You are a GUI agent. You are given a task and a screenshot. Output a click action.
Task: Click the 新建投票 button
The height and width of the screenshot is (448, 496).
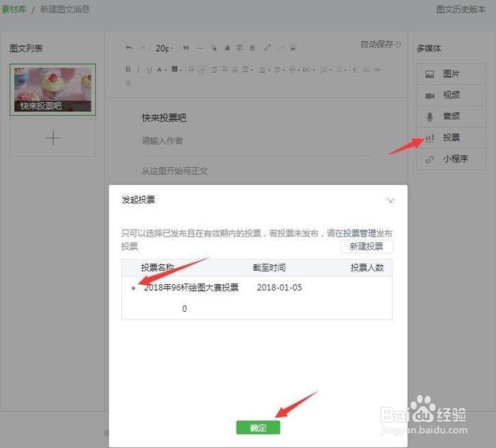[x=366, y=247]
